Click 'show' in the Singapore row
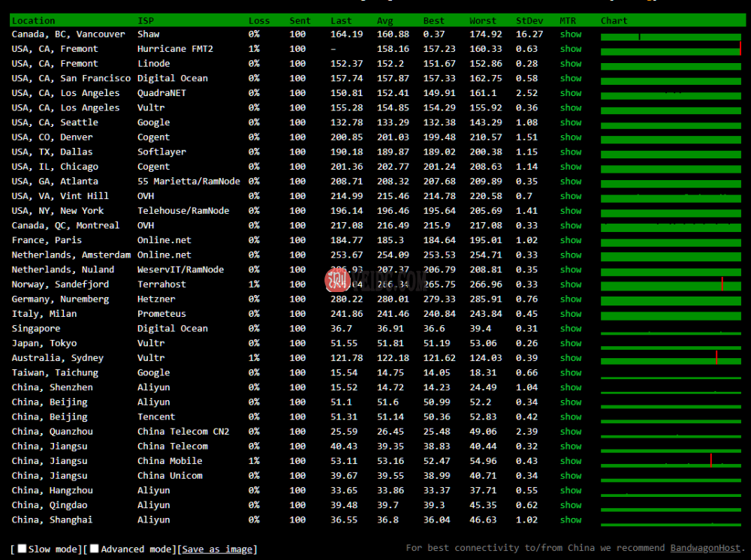The width and height of the screenshot is (751, 560). tap(571, 328)
